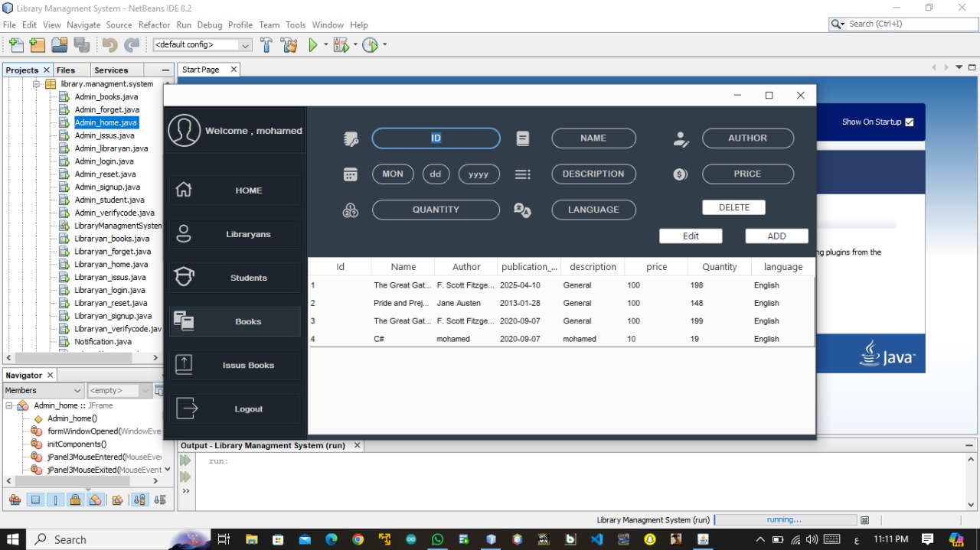Click the DELETE button
This screenshot has height=550, width=980.
733,207
